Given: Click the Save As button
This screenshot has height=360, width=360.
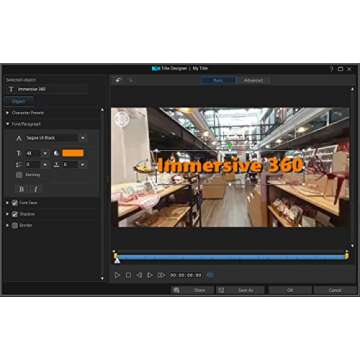Looking at the screenshot, I should click(240, 290).
